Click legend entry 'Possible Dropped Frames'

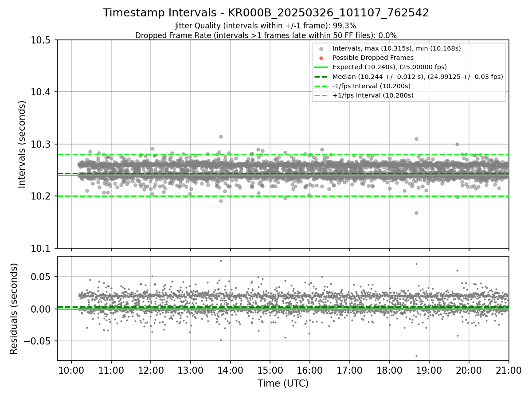pos(373,58)
